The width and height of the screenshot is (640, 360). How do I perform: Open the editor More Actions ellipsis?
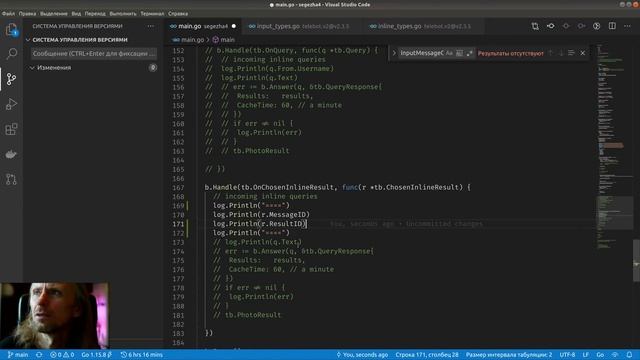(627, 26)
